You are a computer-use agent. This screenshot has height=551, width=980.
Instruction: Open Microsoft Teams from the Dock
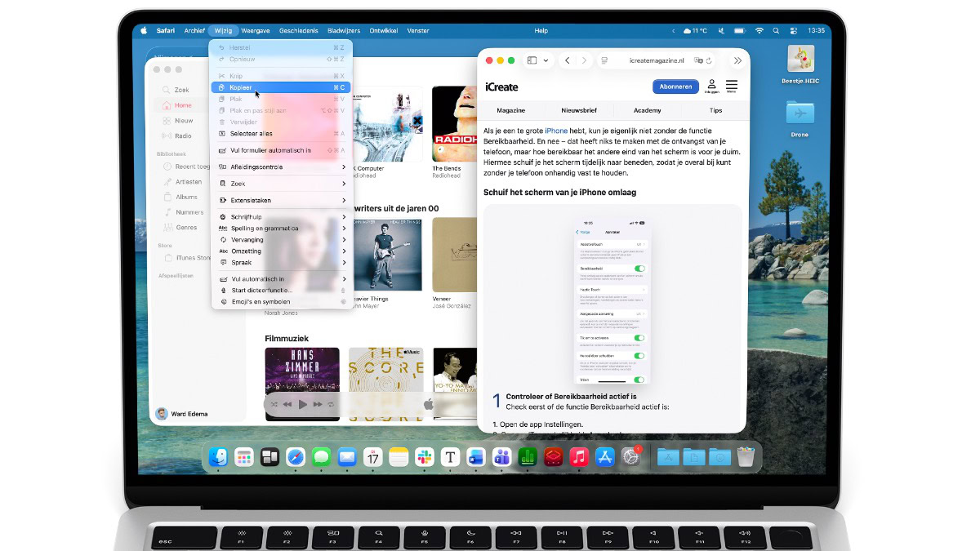pos(501,457)
